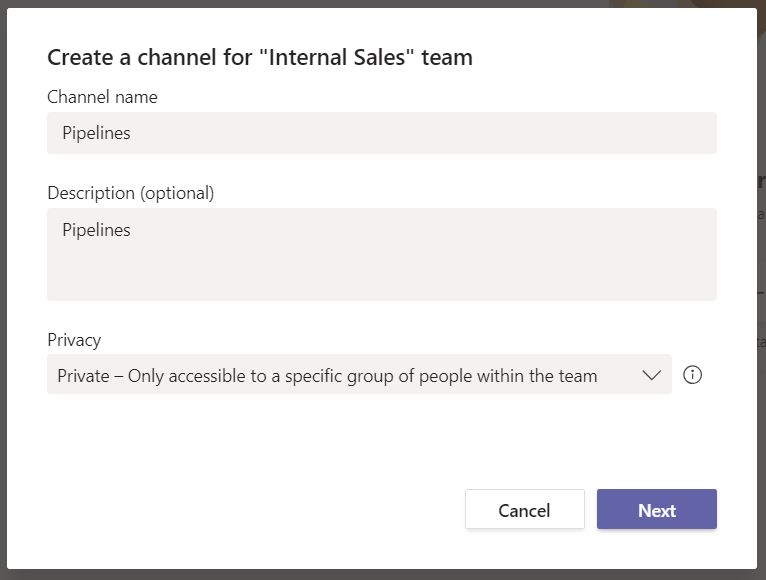Click the Next button

click(x=656, y=510)
